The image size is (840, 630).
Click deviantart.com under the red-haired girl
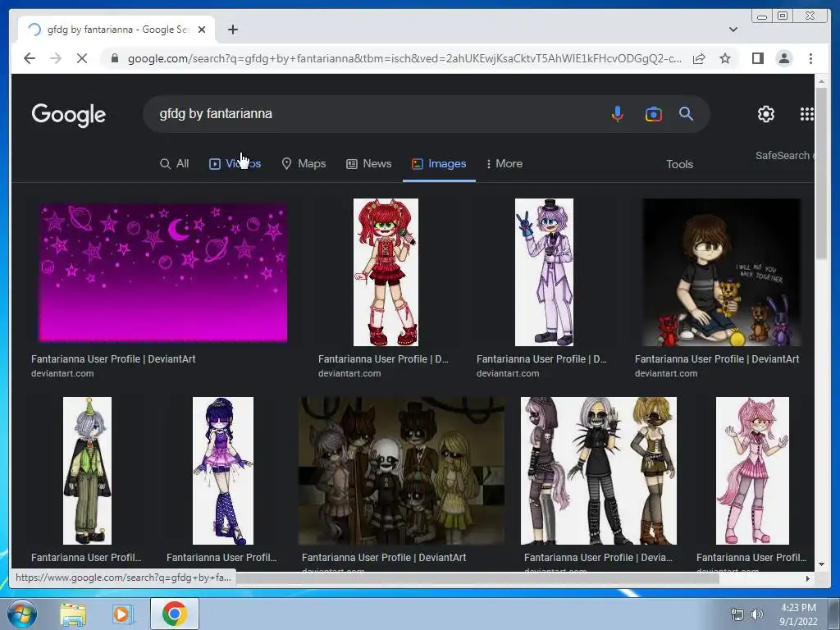coord(349,373)
